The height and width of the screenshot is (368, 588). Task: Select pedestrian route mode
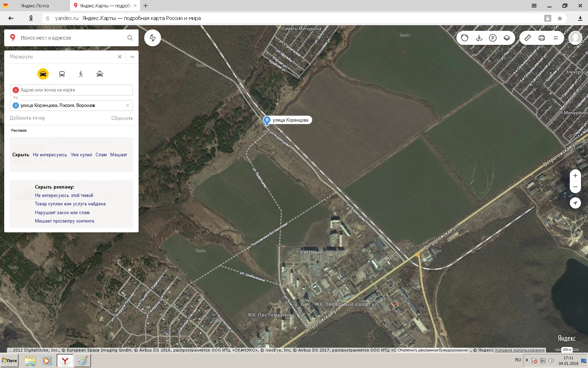81,74
